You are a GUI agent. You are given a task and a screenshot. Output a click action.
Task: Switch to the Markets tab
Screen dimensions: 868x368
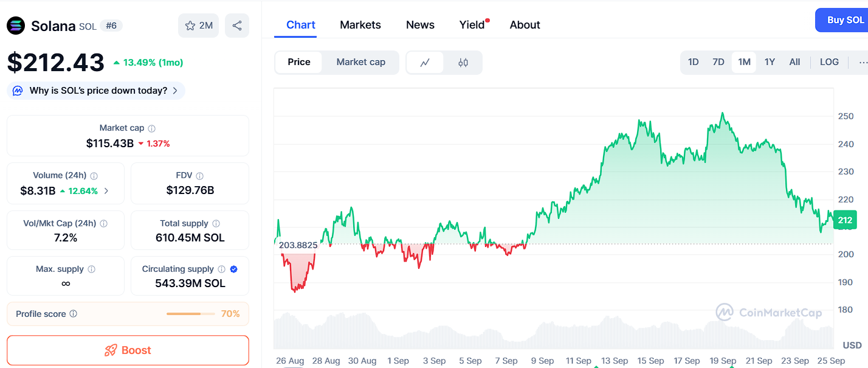coord(360,25)
